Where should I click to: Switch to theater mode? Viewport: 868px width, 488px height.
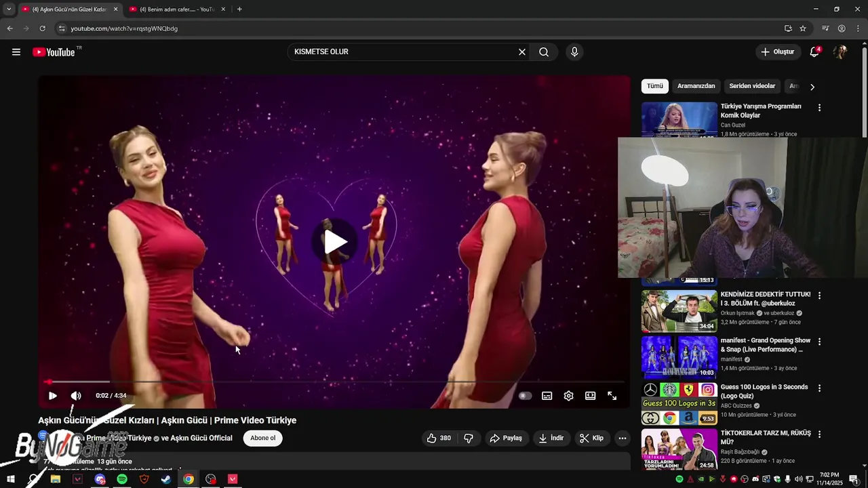[x=590, y=396]
